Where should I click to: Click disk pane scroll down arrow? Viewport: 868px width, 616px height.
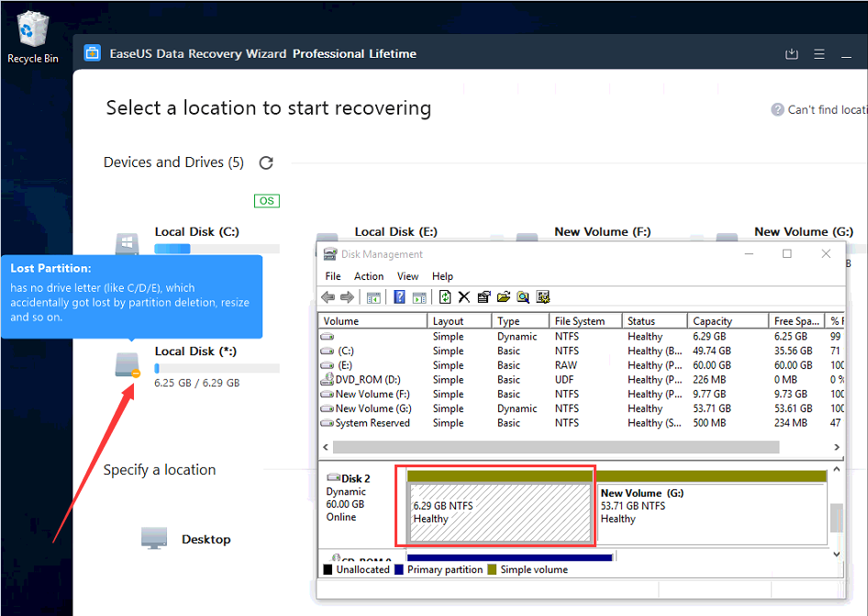tap(837, 554)
